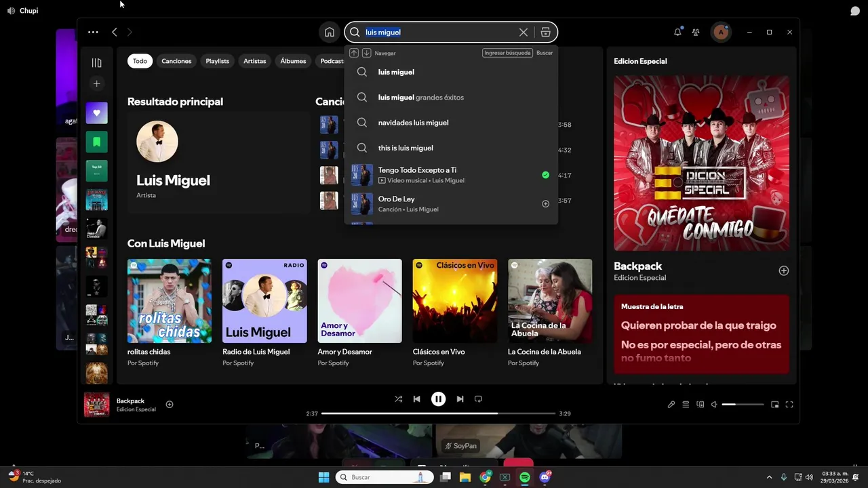Toggle repeat mode
The height and width of the screenshot is (488, 868).
[478, 399]
